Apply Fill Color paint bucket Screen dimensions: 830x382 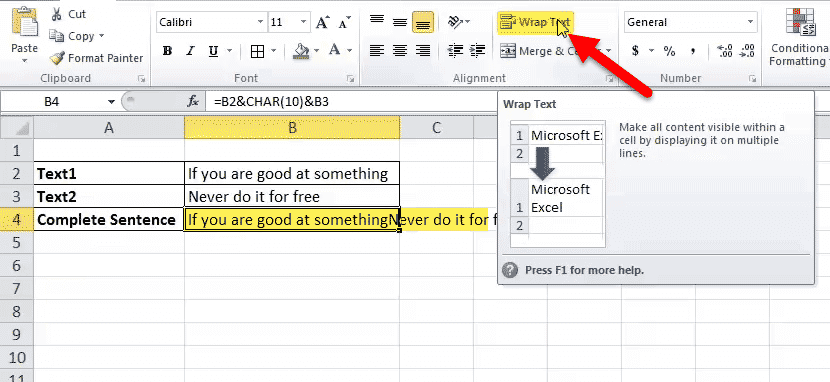(302, 51)
